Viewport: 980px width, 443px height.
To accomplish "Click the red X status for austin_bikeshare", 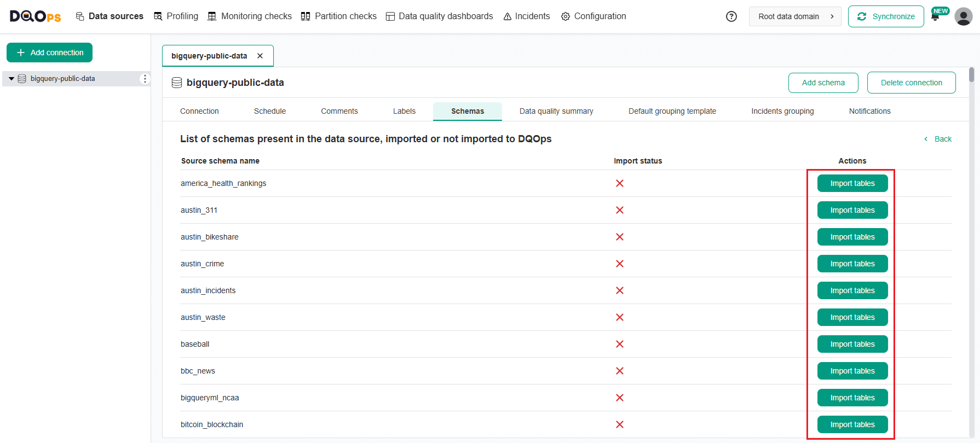I will (620, 237).
